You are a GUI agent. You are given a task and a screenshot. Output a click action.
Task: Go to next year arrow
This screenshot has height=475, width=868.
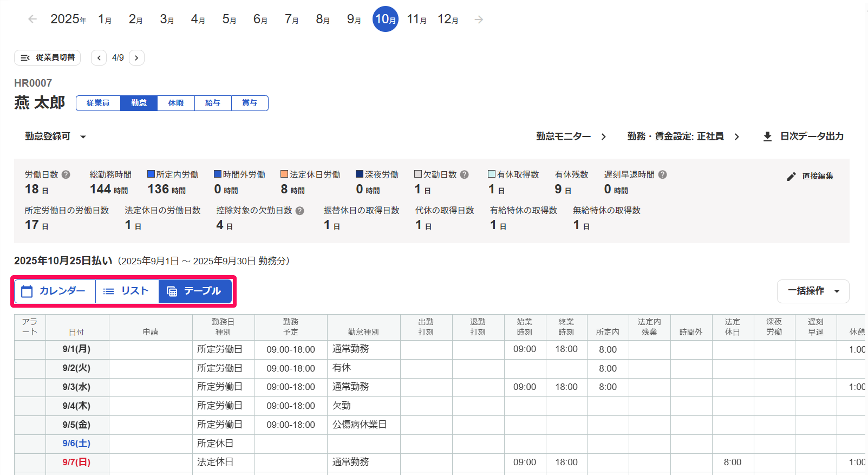click(479, 19)
